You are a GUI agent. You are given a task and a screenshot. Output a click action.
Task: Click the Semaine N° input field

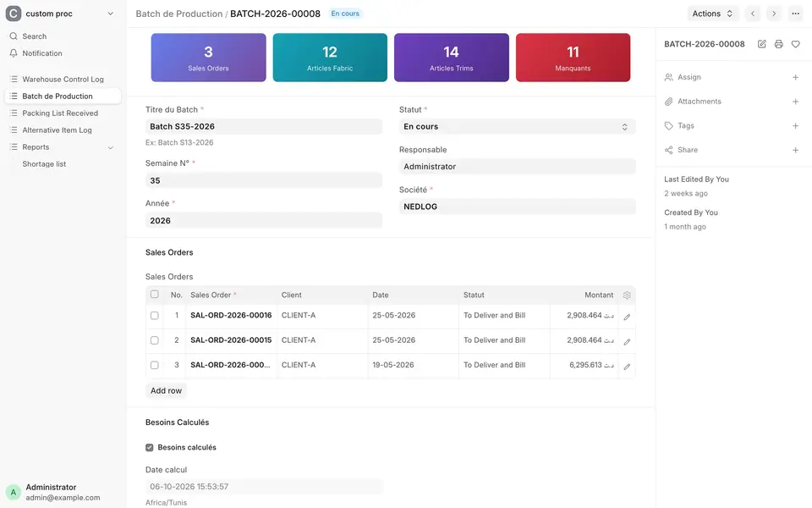(x=264, y=180)
